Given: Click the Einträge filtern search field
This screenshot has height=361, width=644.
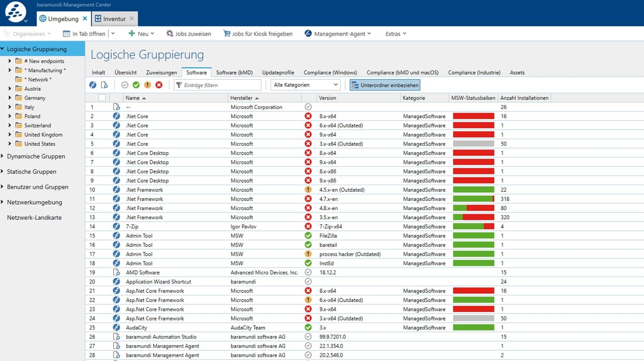Looking at the screenshot, I should tap(218, 85).
